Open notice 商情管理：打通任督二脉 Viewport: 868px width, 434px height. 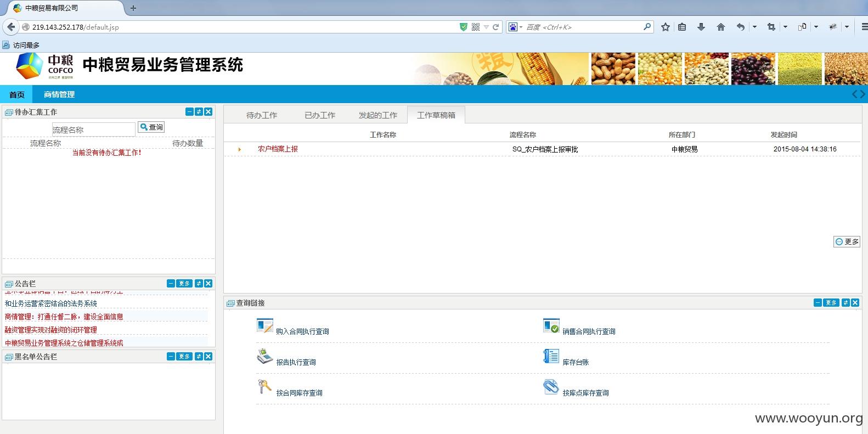pyautogui.click(x=64, y=317)
